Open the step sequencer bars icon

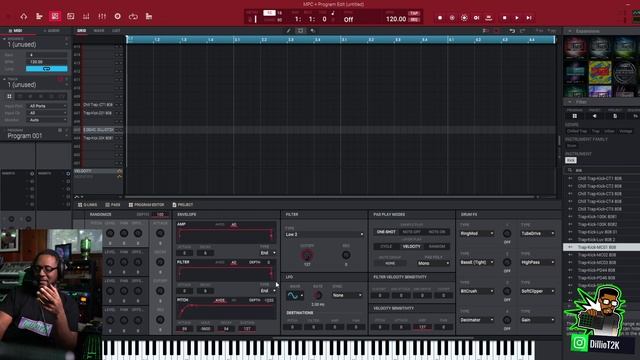pos(149,16)
